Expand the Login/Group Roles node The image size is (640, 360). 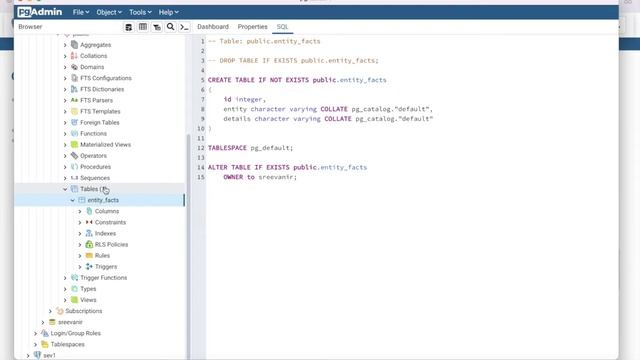point(36,333)
